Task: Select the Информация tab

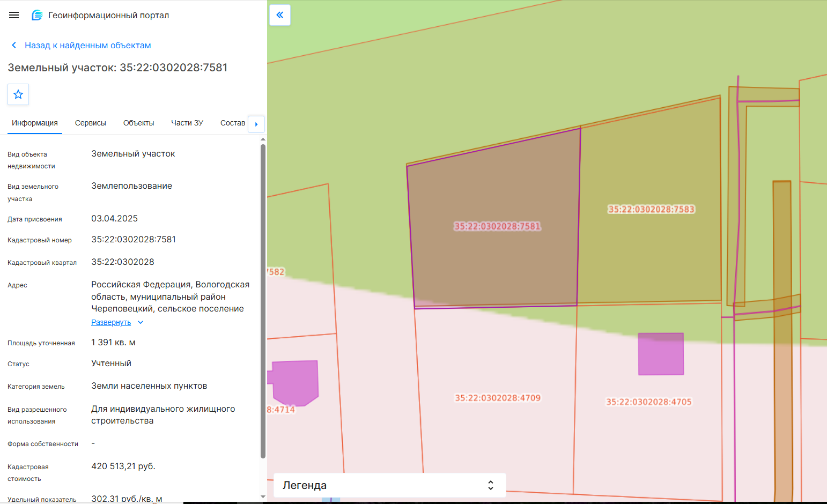Action: [x=35, y=123]
